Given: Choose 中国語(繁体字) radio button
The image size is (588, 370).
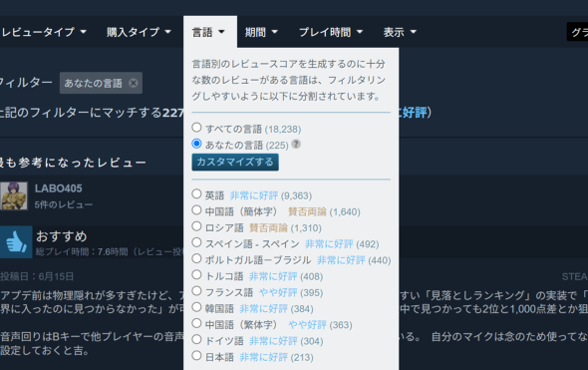Looking at the screenshot, I should 196,323.
